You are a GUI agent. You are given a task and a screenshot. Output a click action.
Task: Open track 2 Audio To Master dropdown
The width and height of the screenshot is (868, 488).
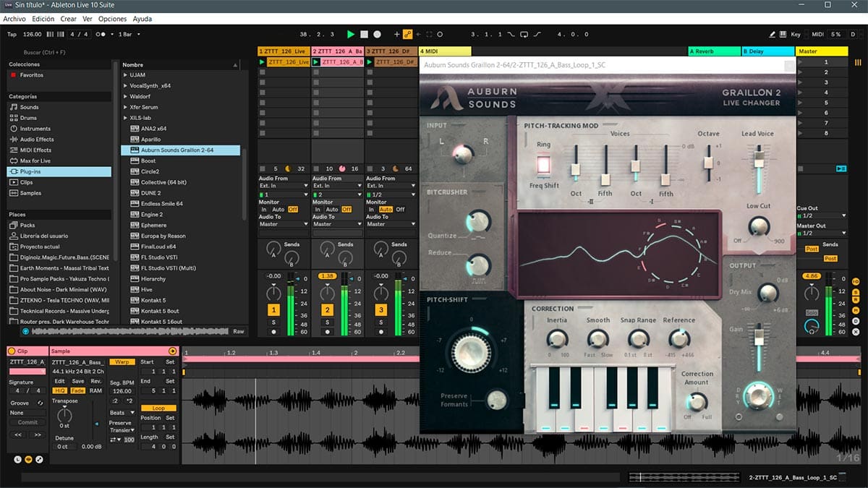pyautogui.click(x=337, y=224)
